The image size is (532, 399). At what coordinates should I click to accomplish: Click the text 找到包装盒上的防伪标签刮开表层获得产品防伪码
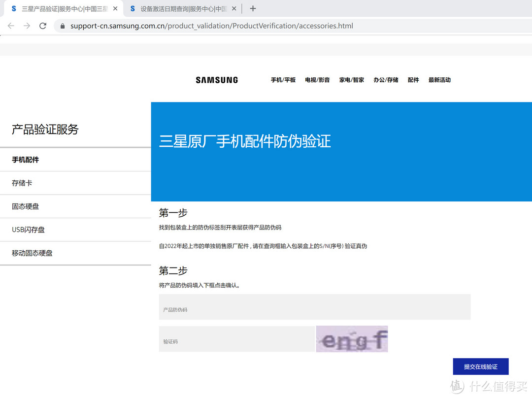[220, 228]
